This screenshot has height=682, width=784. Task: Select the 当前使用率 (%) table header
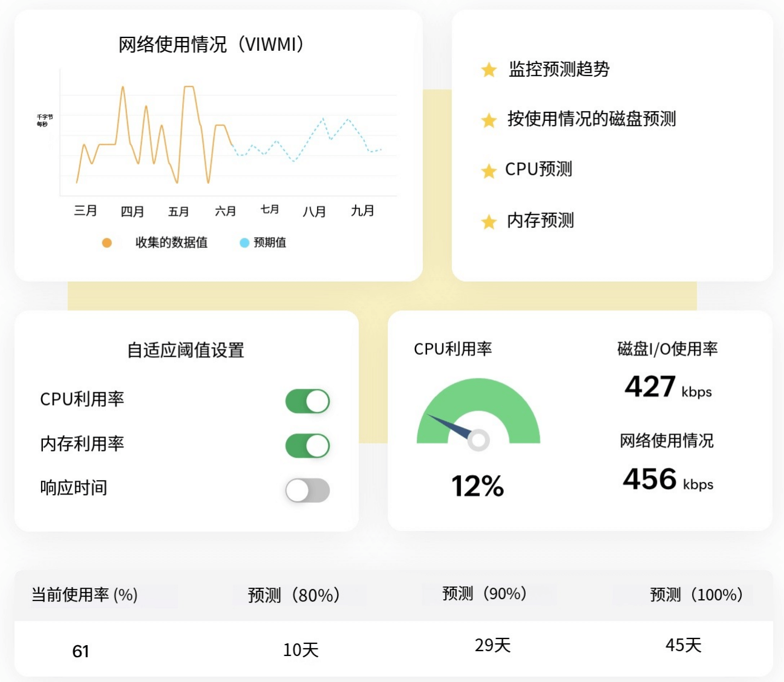pos(84,595)
